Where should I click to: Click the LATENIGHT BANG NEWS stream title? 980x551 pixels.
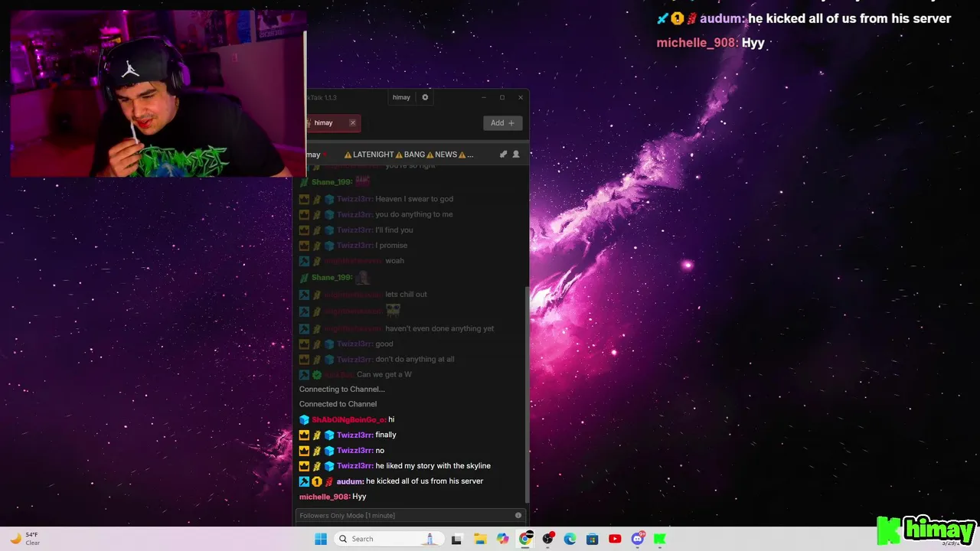pos(408,155)
